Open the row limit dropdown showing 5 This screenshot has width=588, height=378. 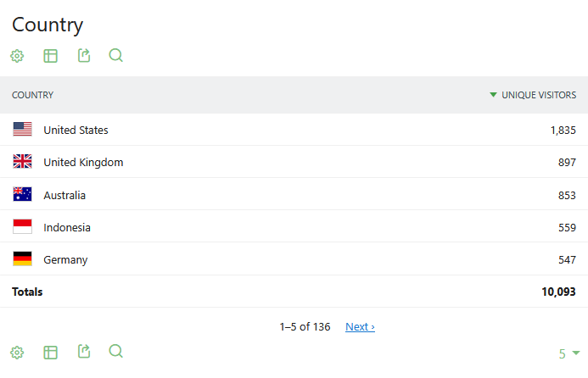click(x=568, y=353)
